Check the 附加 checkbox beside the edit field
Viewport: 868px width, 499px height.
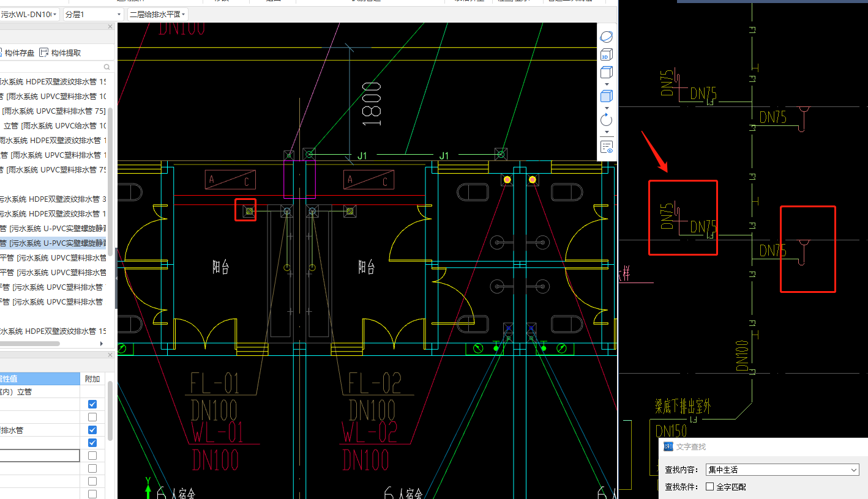[92, 456]
